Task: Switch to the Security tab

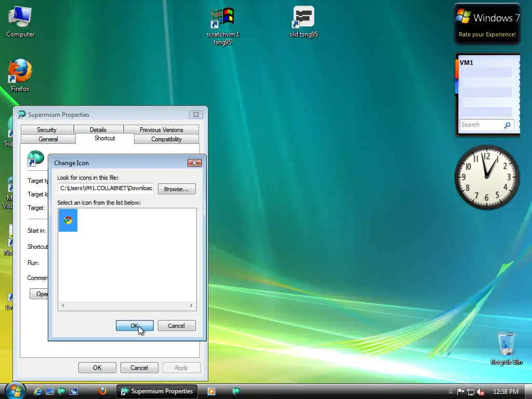Action: 47,129
